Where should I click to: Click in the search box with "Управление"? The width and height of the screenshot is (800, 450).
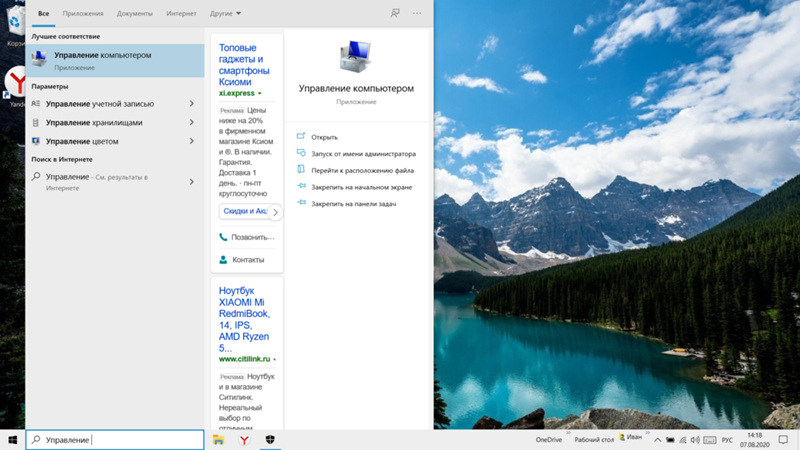pyautogui.click(x=115, y=440)
